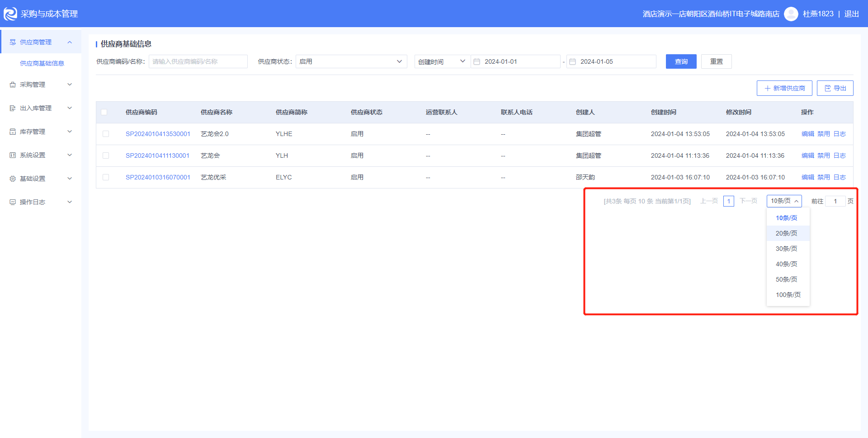Viewport: 868px width, 438px height.
Task: Click 禁用 for 艺龙优采
Action: click(x=824, y=177)
